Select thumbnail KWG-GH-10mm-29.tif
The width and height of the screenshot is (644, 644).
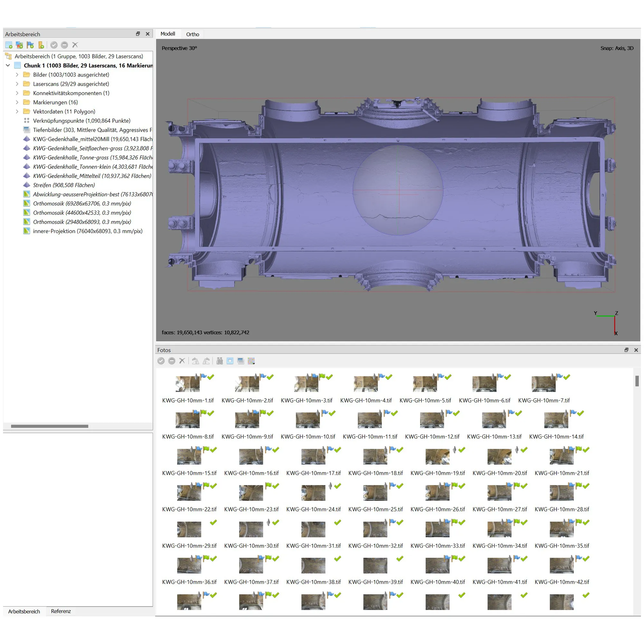point(189,529)
